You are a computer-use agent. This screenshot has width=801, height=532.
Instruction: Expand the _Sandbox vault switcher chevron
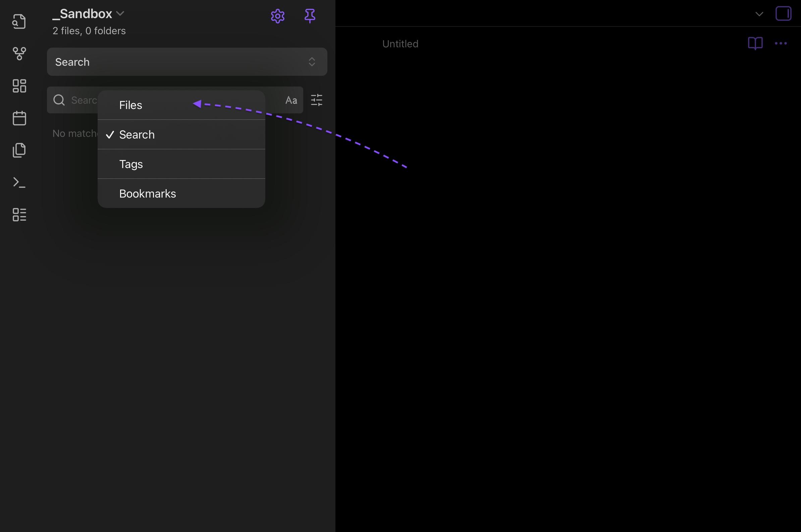(x=120, y=13)
